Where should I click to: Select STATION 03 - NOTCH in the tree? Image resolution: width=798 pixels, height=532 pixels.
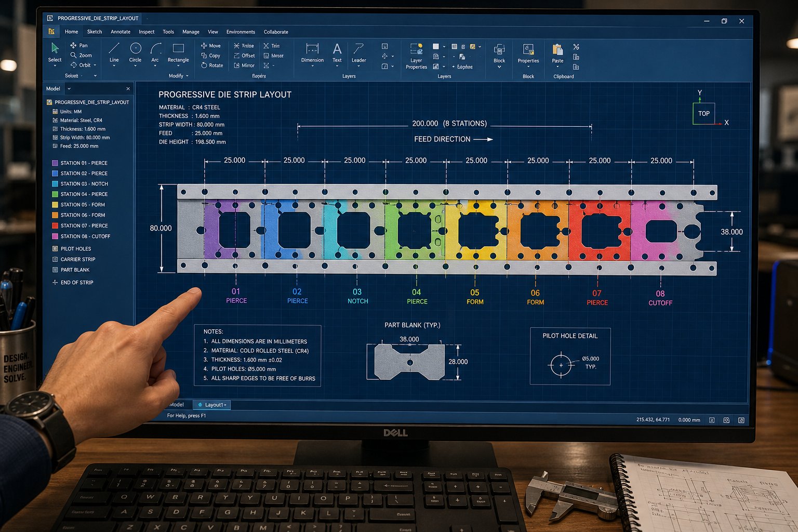click(80, 184)
